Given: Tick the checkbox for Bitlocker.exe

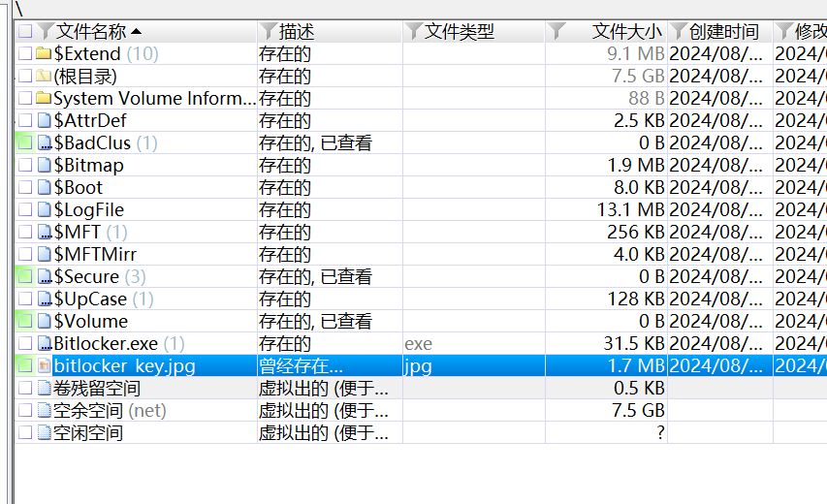Looking at the screenshot, I should coord(25,343).
